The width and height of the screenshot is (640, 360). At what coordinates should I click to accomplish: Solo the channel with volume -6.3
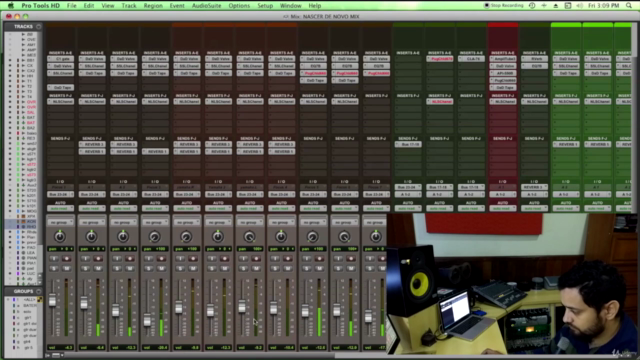[54, 268]
